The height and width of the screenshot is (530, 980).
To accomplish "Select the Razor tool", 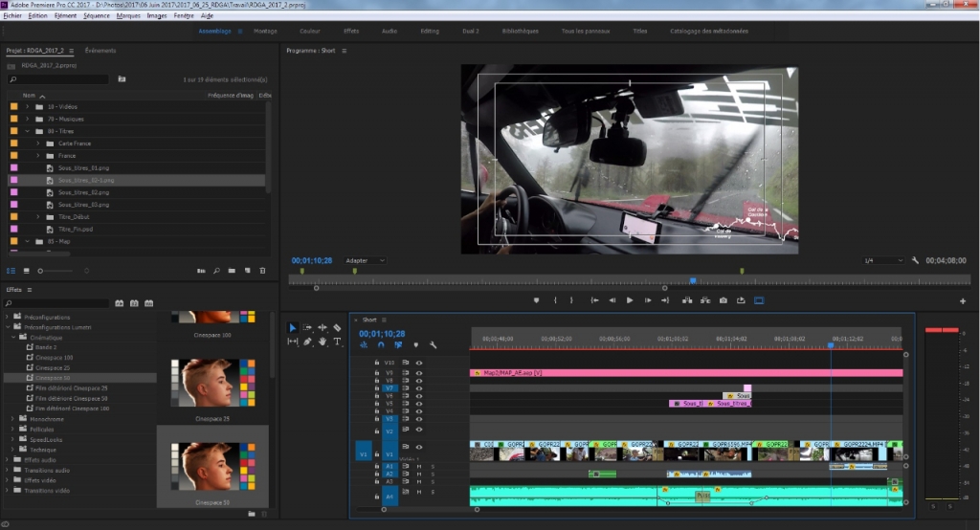I will (337, 327).
